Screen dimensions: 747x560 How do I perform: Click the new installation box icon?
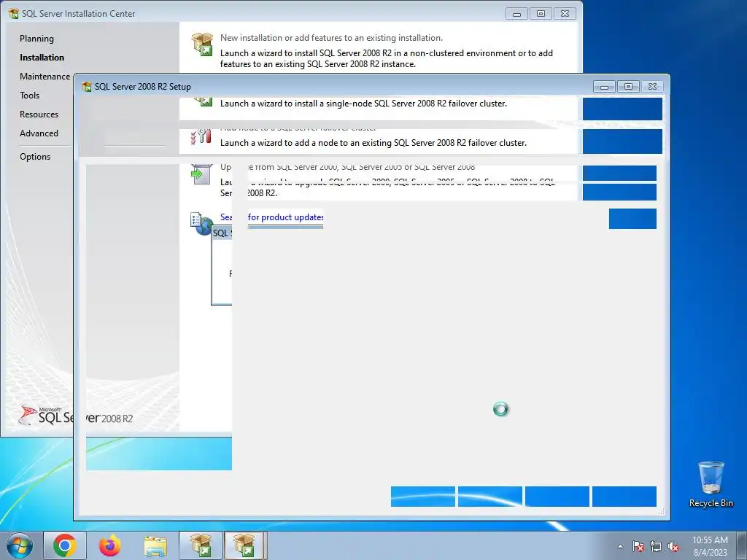tap(202, 44)
